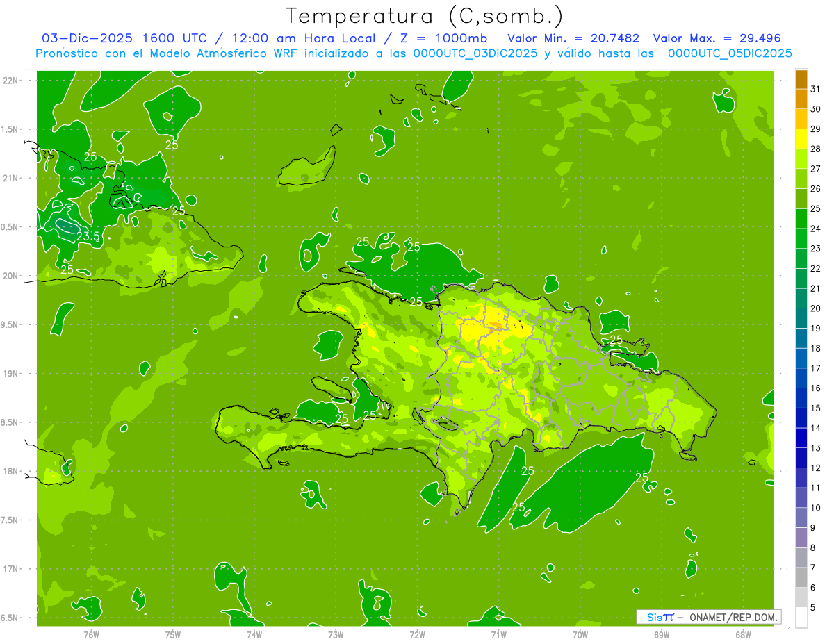Select the green color bar segment between 24 and 25
The width and height of the screenshot is (834, 644).
coord(801,219)
